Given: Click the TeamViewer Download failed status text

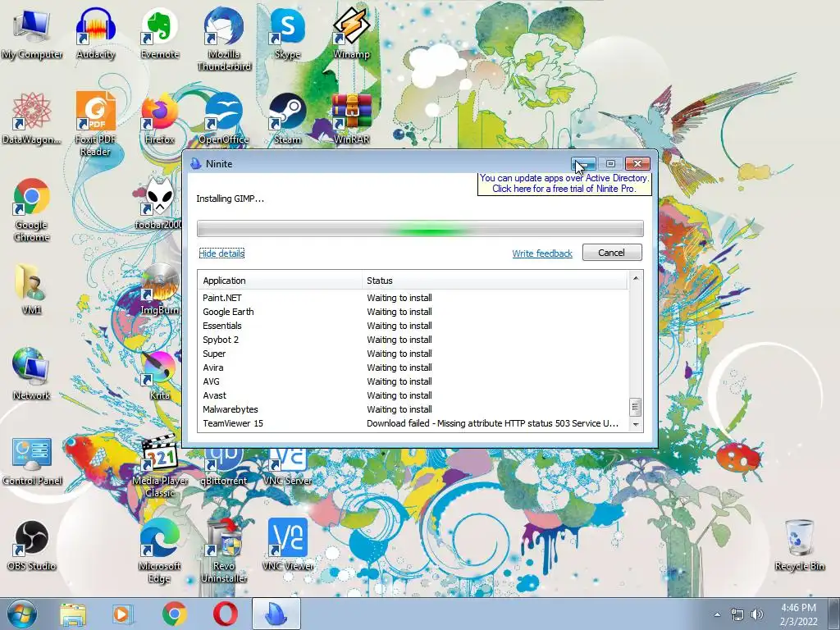Looking at the screenshot, I should coord(492,423).
